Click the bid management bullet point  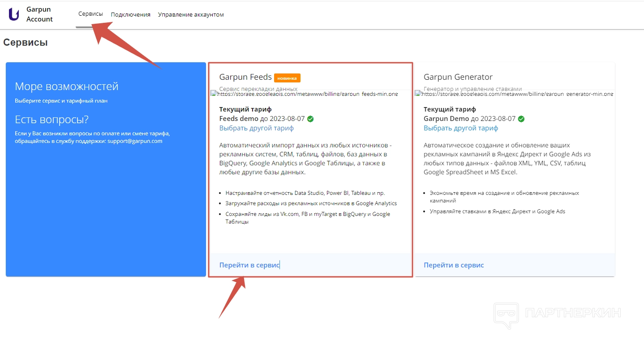click(497, 211)
